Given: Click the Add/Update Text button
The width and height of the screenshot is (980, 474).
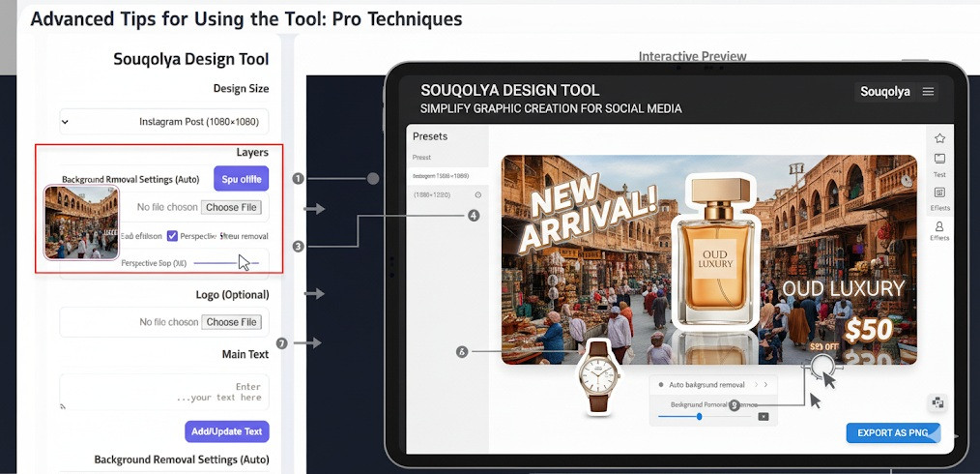Looking at the screenshot, I should 227,431.
